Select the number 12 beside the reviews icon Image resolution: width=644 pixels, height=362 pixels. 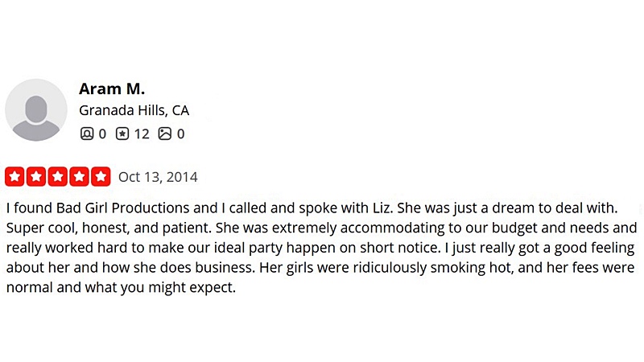(x=142, y=134)
